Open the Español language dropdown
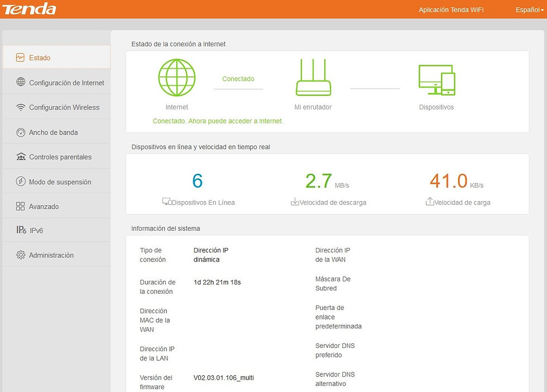Image resolution: width=547 pixels, height=392 pixels. tap(530, 10)
